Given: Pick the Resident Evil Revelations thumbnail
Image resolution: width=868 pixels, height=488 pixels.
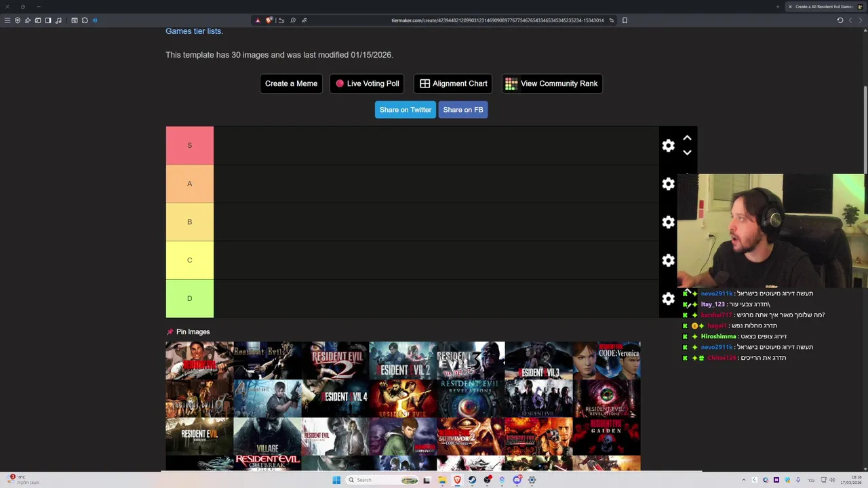Looking at the screenshot, I should (471, 399).
